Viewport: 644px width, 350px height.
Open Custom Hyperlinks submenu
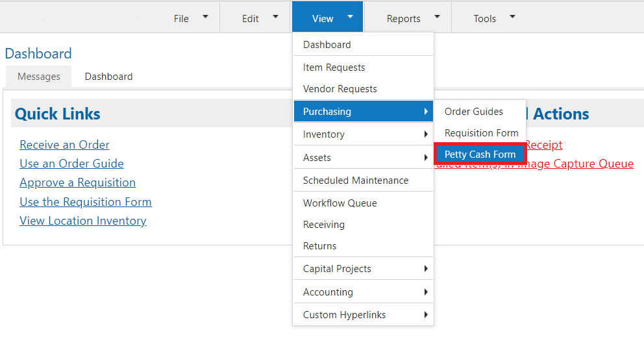363,315
